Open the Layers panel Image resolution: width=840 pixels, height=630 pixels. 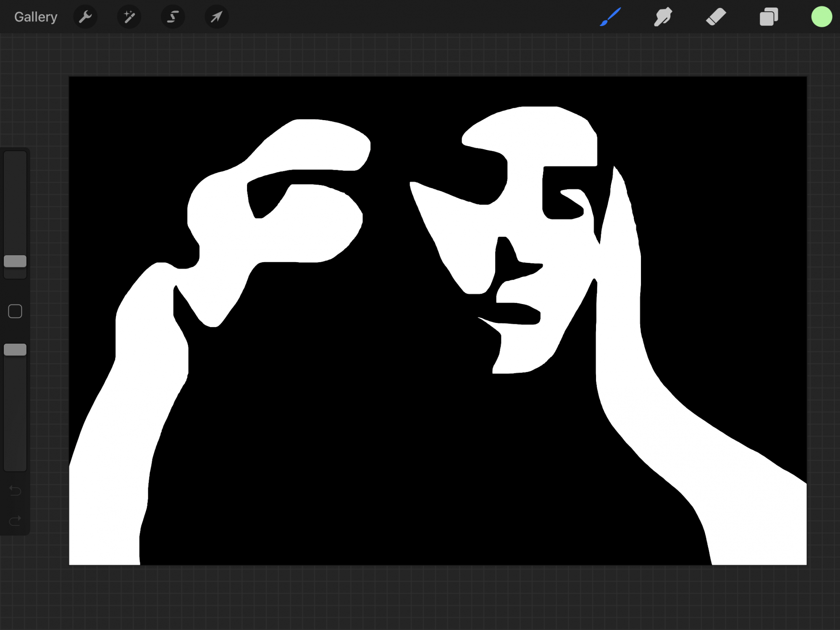(x=769, y=17)
